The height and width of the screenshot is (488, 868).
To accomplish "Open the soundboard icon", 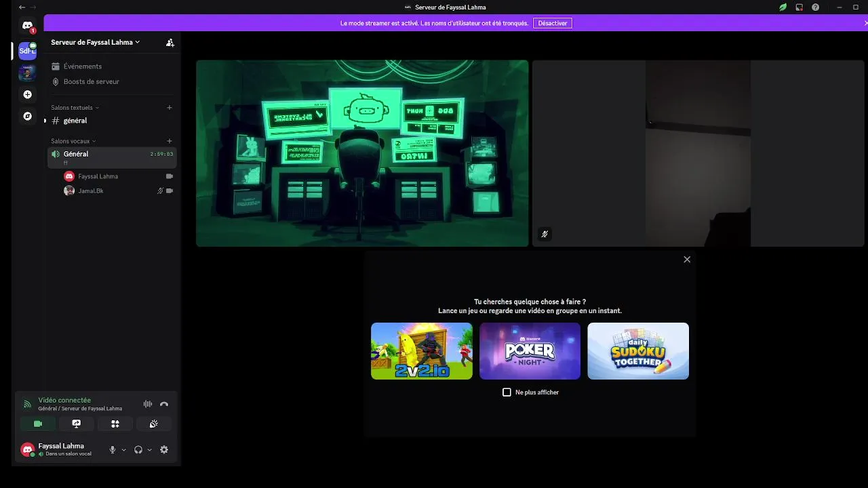I will pyautogui.click(x=154, y=424).
